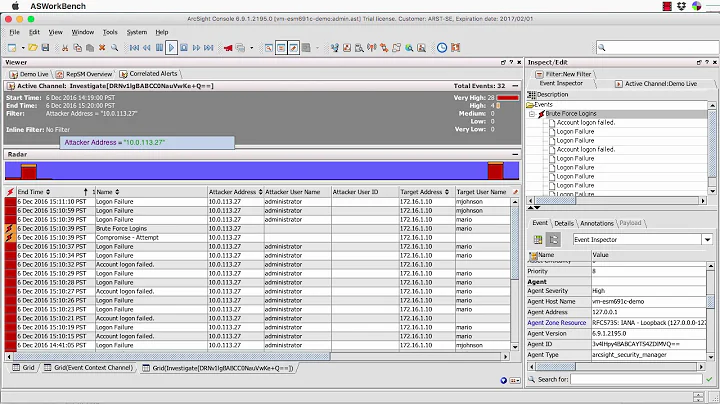Viewport: 720px width, 404px height.
Task: Jump to last with skip-forward control
Action: (x=208, y=48)
